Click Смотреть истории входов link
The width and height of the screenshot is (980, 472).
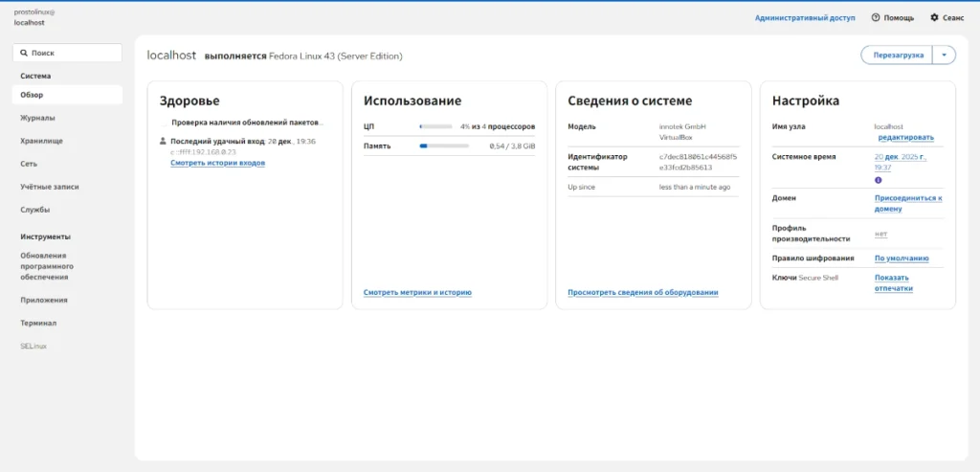click(218, 163)
